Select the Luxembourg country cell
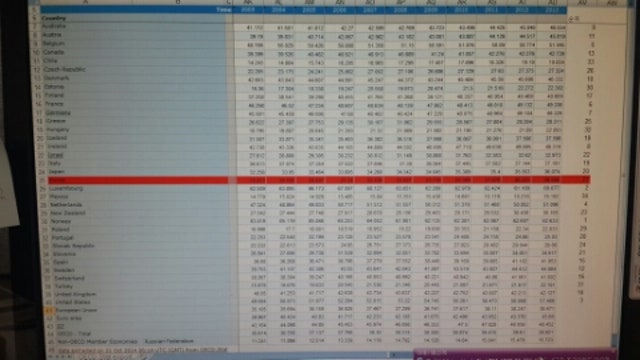This screenshot has width=640, height=360. pos(67,189)
